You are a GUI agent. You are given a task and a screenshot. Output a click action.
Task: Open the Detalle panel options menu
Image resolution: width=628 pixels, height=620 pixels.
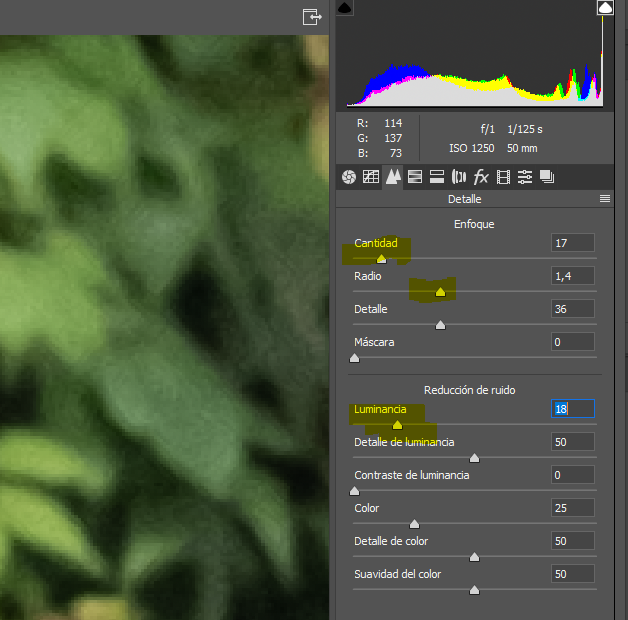(x=605, y=199)
